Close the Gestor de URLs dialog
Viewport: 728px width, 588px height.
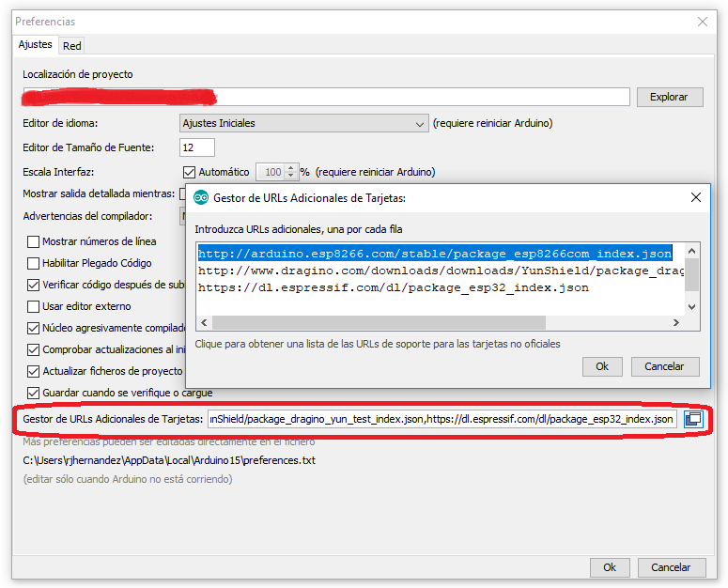tap(695, 197)
